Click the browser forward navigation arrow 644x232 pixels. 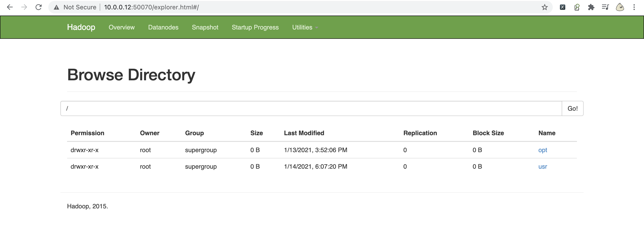(24, 7)
